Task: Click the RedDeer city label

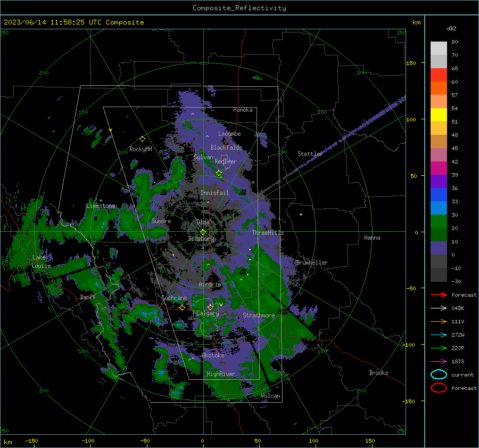Action: 226,161
